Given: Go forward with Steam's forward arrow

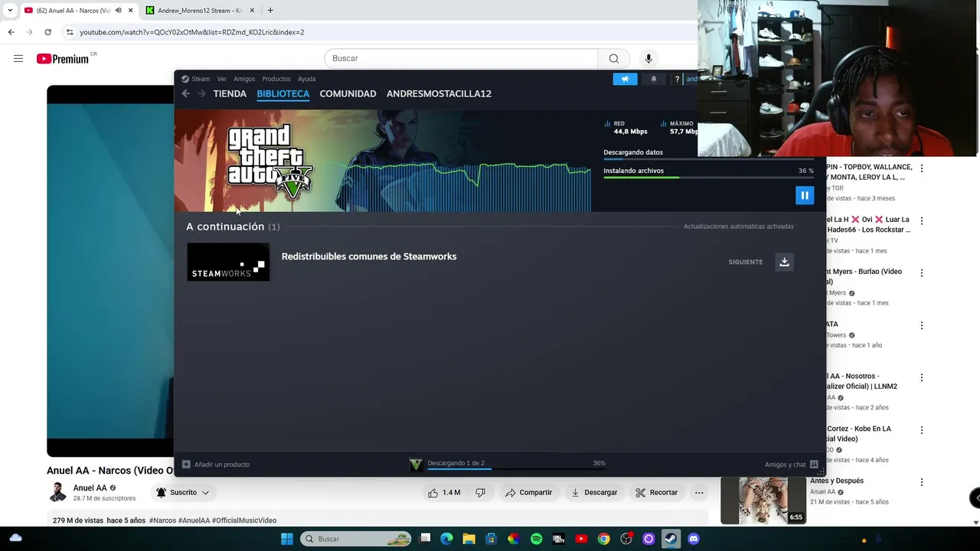Looking at the screenshot, I should click(202, 93).
